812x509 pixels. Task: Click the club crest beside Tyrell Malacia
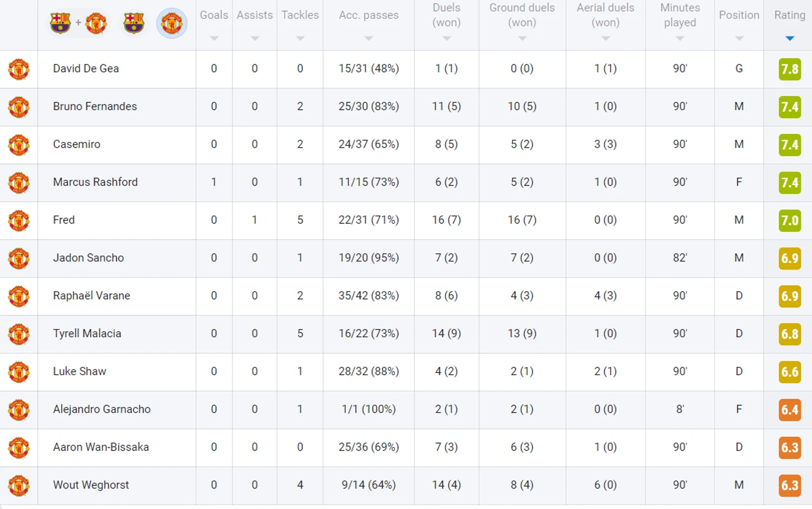coord(19,334)
